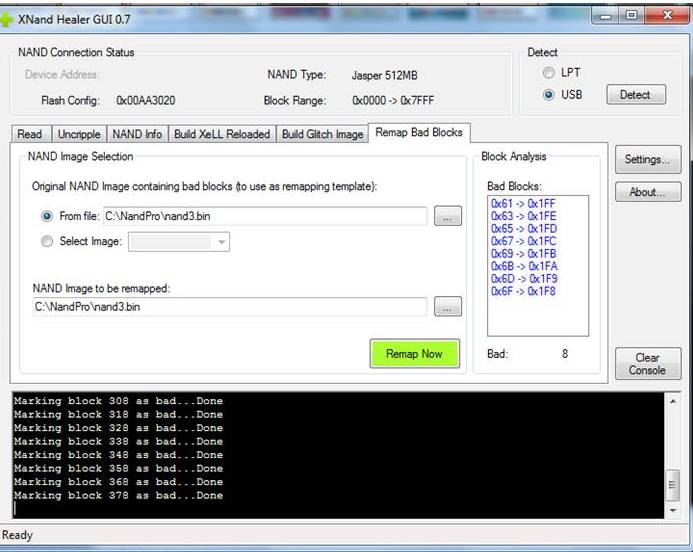Image resolution: width=693 pixels, height=552 pixels.
Task: Switch to Build Glitch Image tab
Action: 322,134
